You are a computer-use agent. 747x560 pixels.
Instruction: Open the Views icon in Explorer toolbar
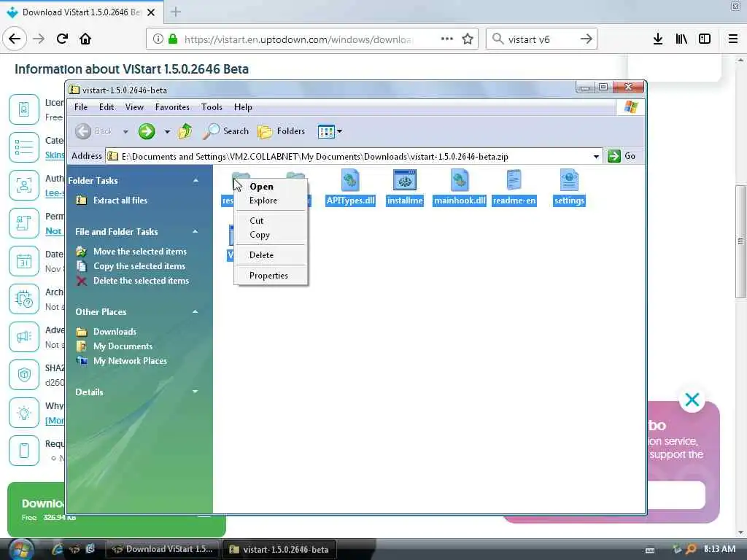tap(326, 131)
